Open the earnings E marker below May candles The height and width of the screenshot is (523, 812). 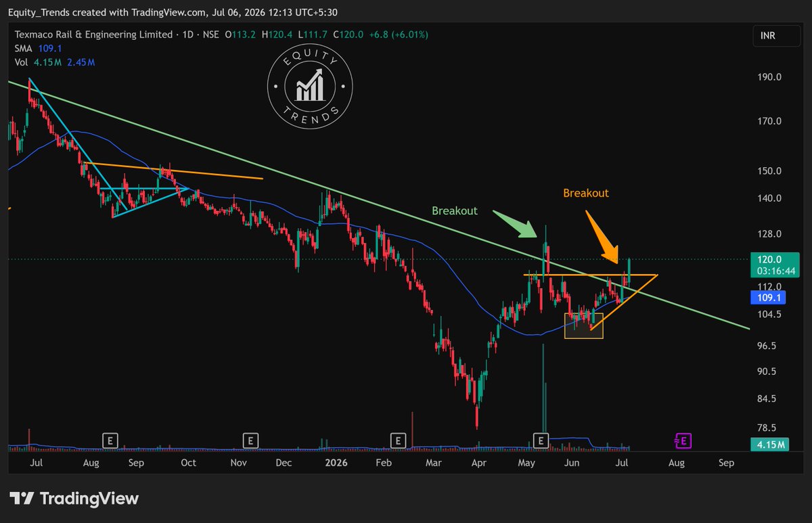[541, 441]
